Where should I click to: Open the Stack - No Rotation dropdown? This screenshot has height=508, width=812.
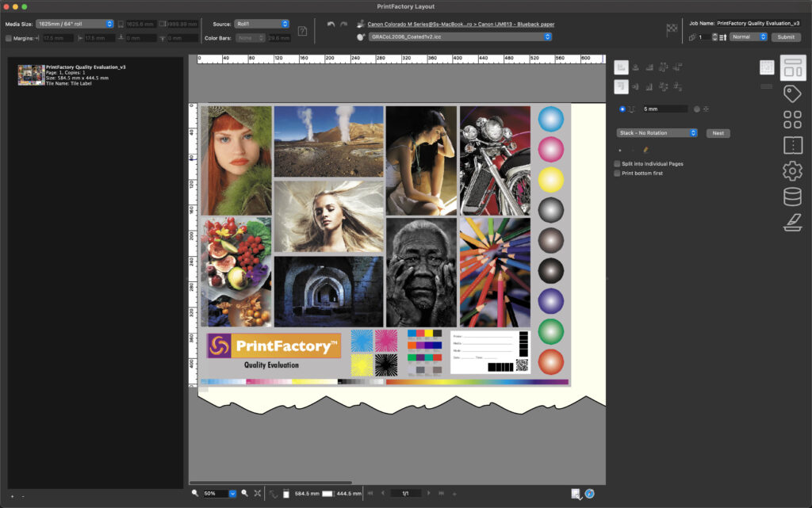click(x=656, y=132)
